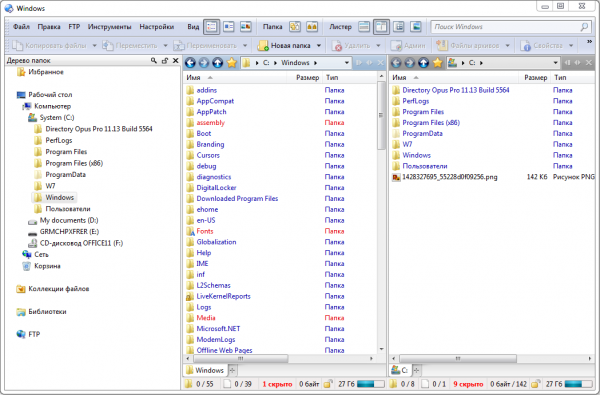The image size is (600, 395).
Task: Toggle Power mode view icon next to Details
Action: click(x=228, y=27)
